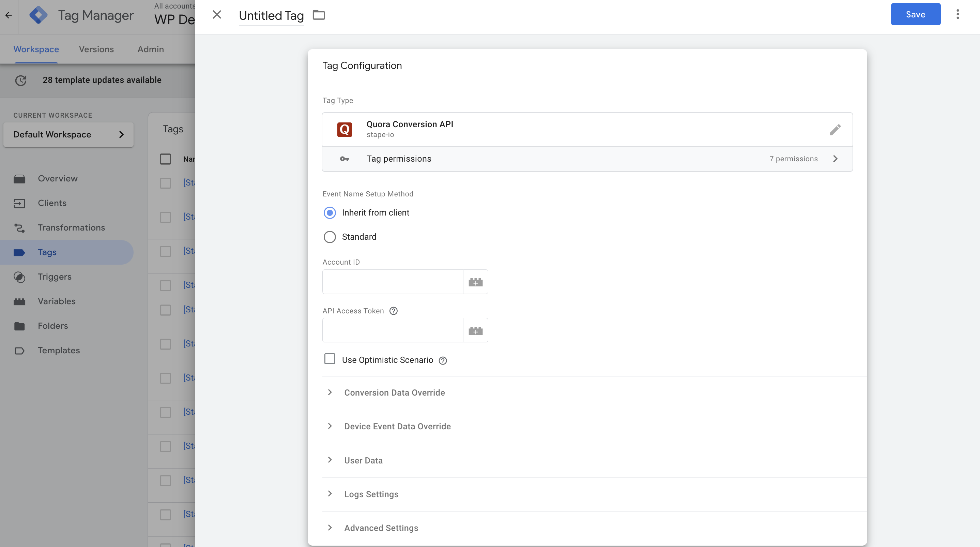This screenshot has width=980, height=547.
Task: Click the All accounts breadcrumb text
Action: pyautogui.click(x=174, y=6)
